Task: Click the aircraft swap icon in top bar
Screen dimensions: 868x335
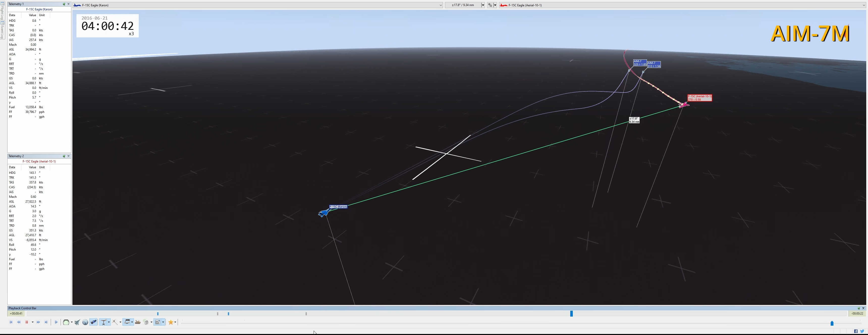Action: pyautogui.click(x=490, y=5)
